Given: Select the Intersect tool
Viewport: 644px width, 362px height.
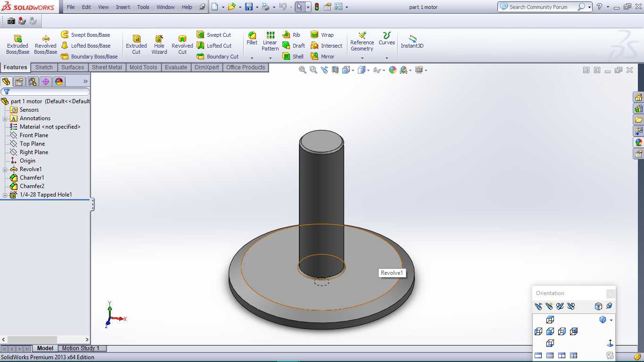Looking at the screenshot, I should click(327, 46).
